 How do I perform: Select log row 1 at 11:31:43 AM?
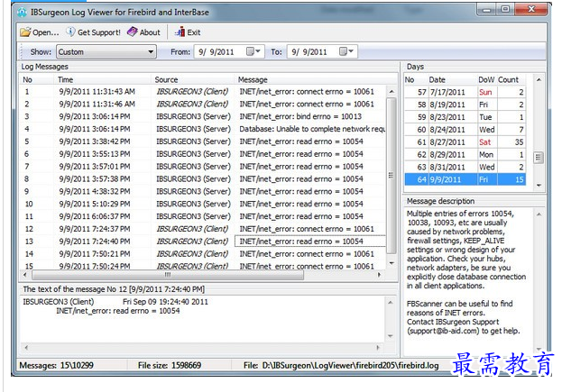pos(203,92)
